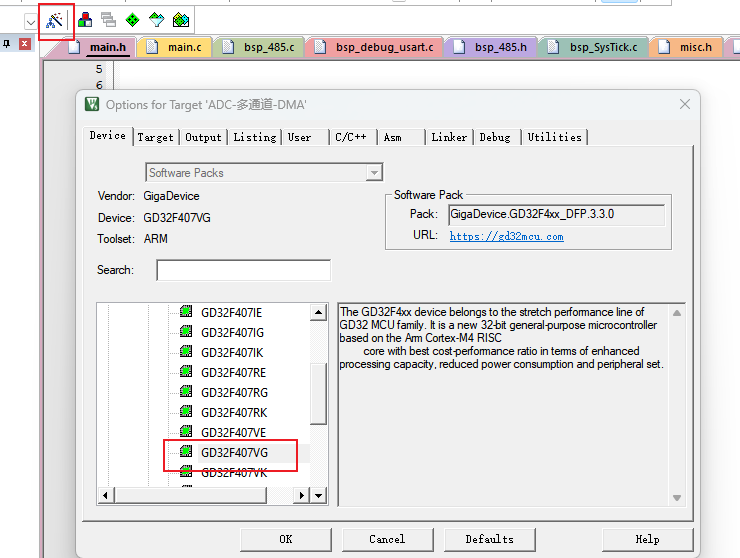Click device list vertical scrollbar thumb
The image size is (740, 558).
coord(319,394)
